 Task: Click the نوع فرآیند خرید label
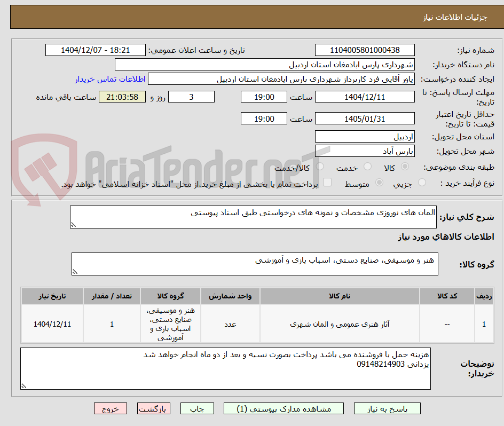point(467,183)
